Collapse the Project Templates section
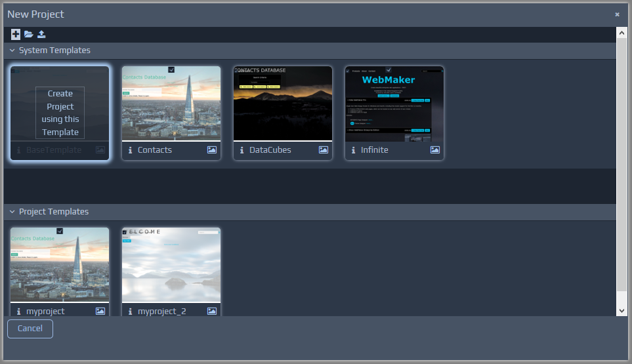The height and width of the screenshot is (364, 632). tap(12, 212)
